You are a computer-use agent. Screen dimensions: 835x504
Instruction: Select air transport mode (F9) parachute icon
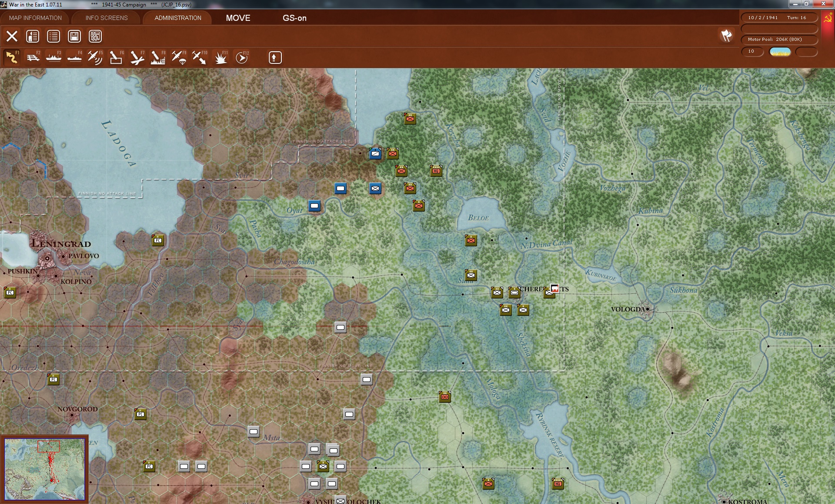click(179, 57)
